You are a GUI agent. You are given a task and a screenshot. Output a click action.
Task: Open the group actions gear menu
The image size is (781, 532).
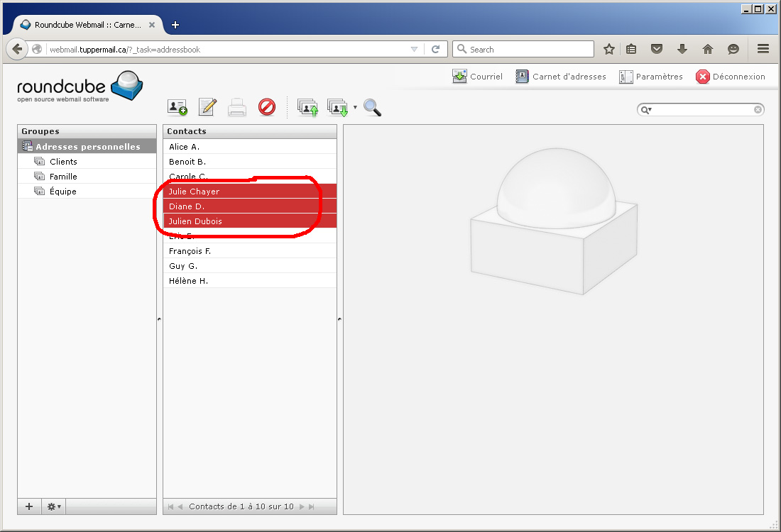coord(54,506)
